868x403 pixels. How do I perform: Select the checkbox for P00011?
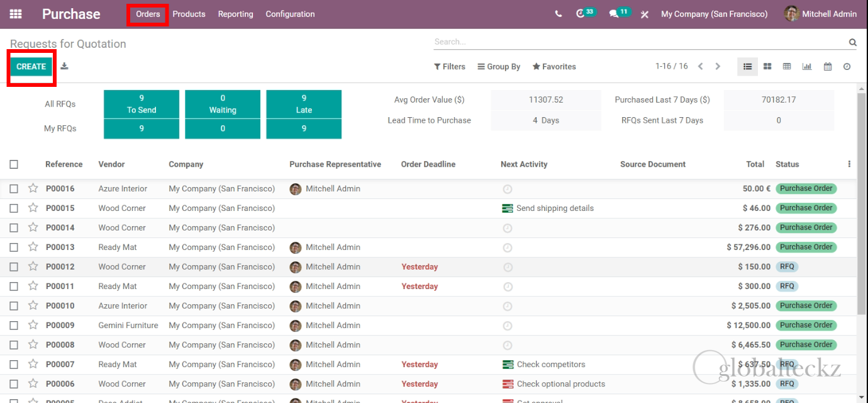click(14, 286)
